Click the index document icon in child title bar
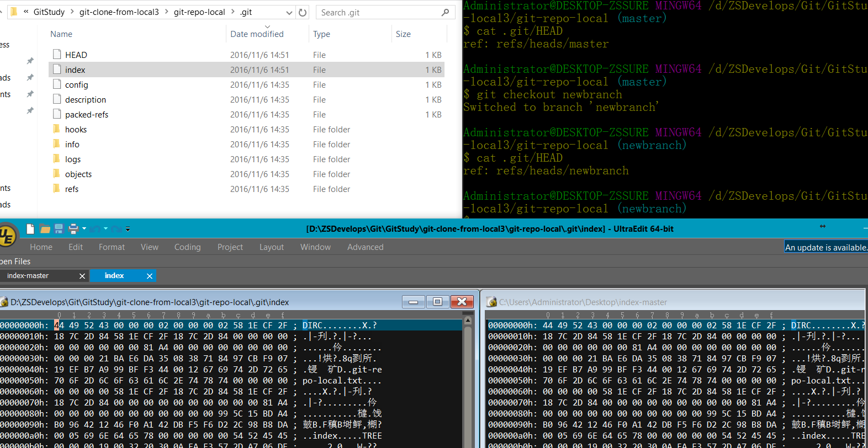This screenshot has width=868, height=448. pos(4,302)
